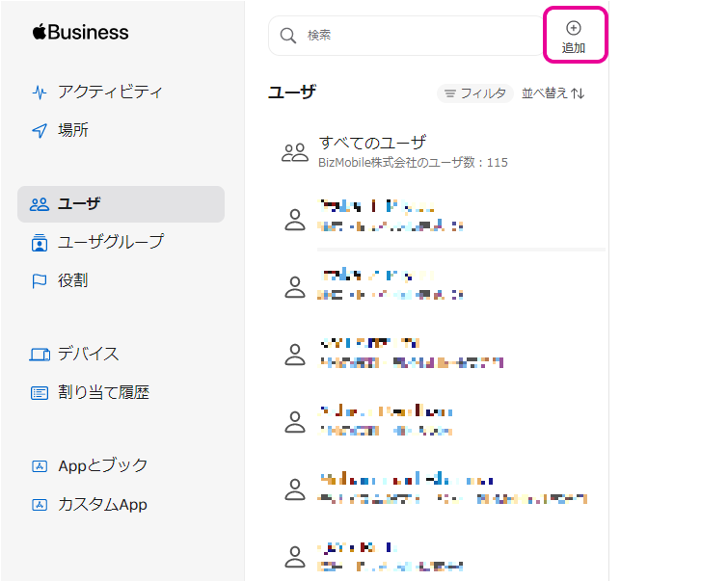Click the カスタムApp icon in sidebar
This screenshot has width=728, height=581.
point(40,505)
